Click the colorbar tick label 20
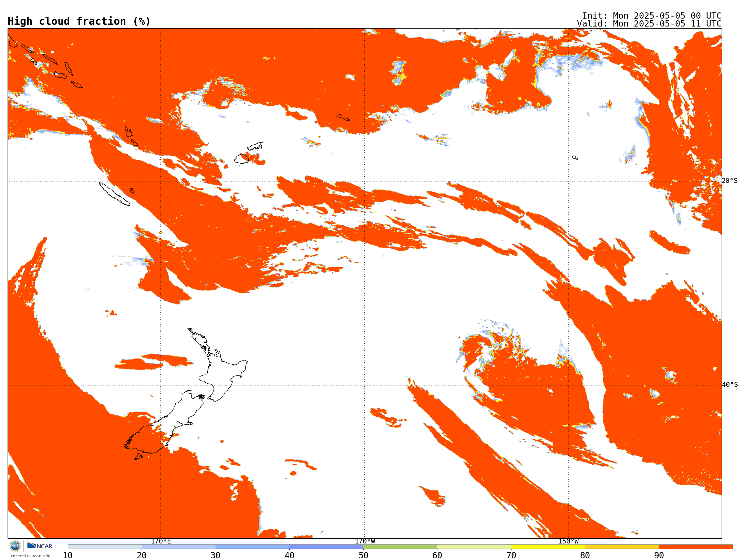The image size is (744, 560). point(142,556)
